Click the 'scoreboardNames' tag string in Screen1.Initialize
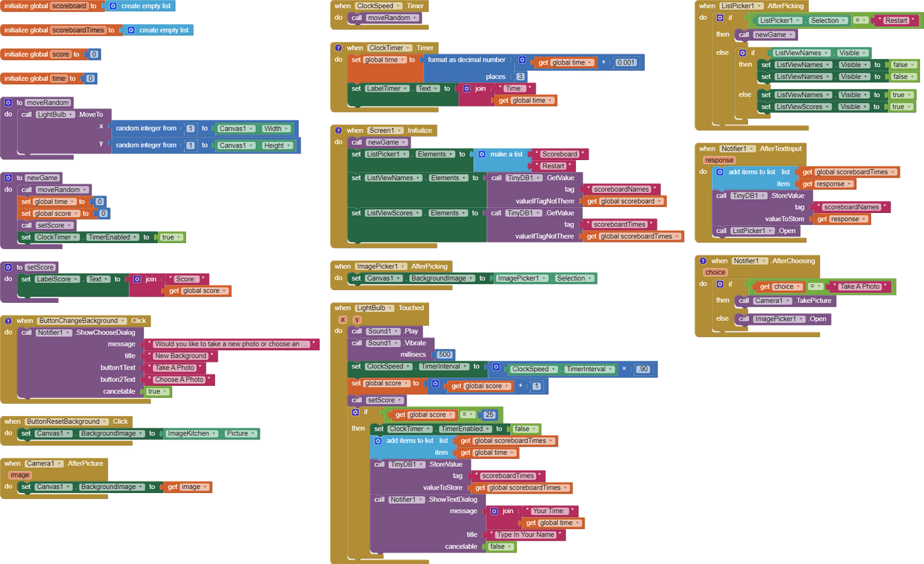924x564 pixels. 621,190
